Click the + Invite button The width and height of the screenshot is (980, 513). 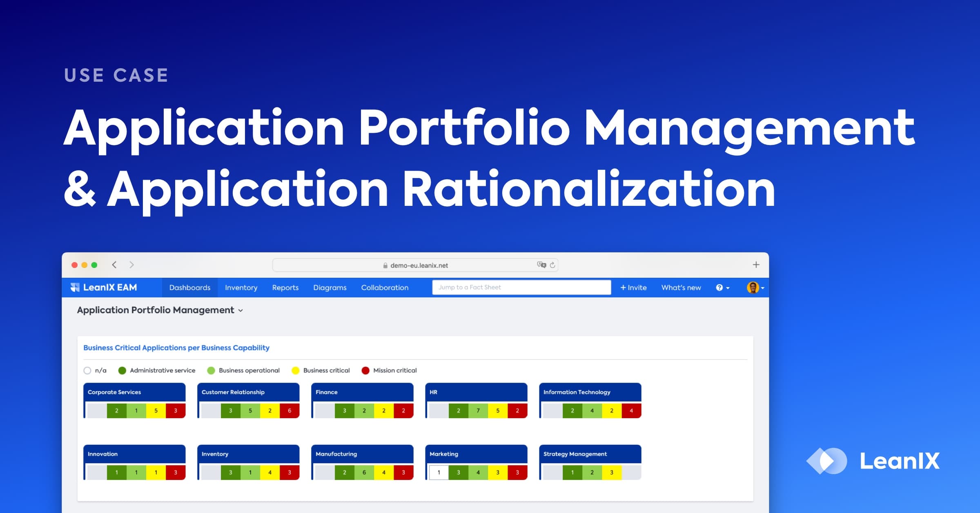pos(633,287)
